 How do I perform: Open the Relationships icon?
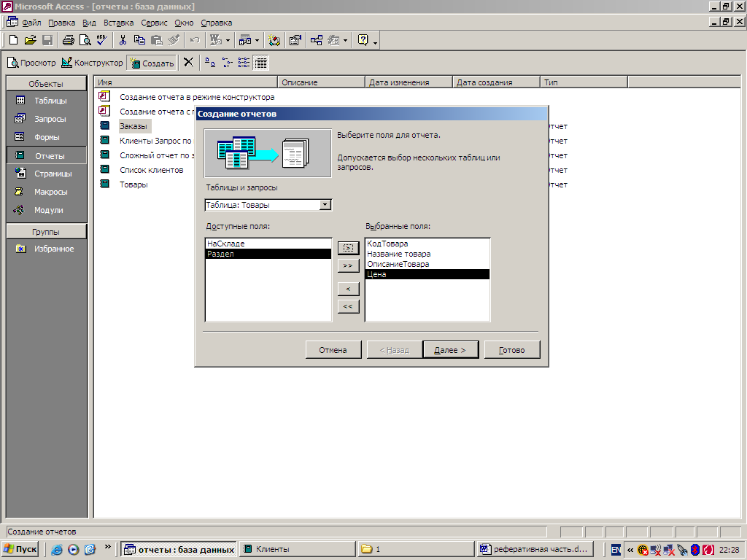pos(317,41)
